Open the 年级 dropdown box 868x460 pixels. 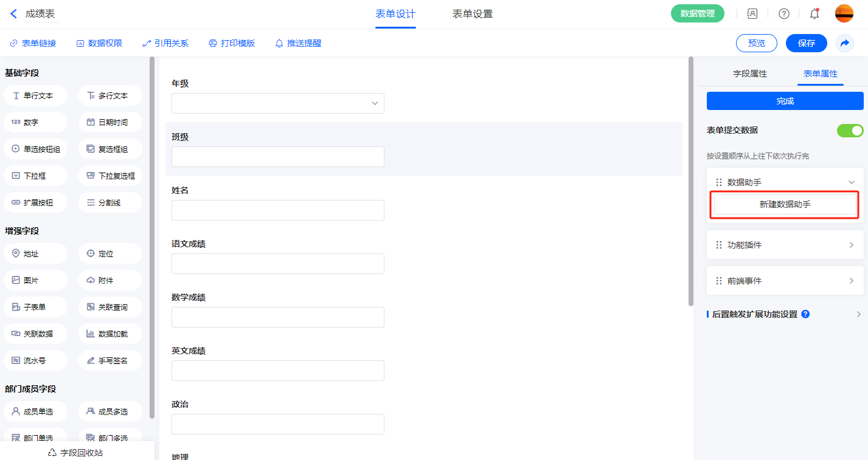point(277,103)
